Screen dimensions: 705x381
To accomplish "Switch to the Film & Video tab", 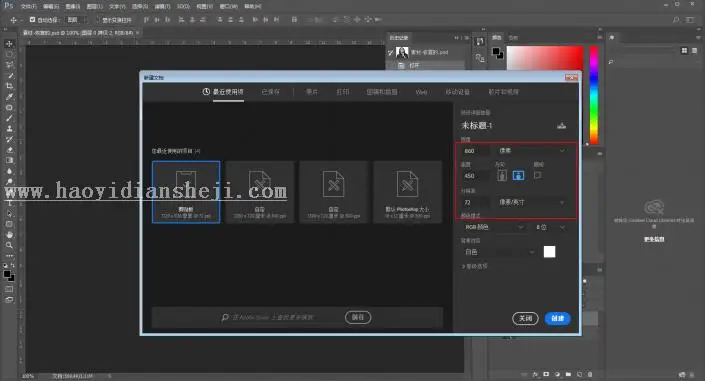I will pos(504,92).
